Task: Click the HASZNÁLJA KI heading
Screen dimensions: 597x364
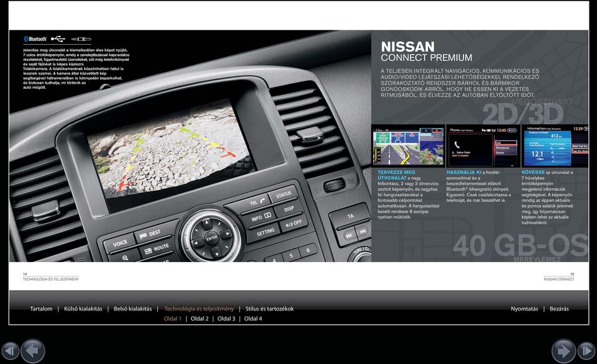Action: click(x=464, y=172)
